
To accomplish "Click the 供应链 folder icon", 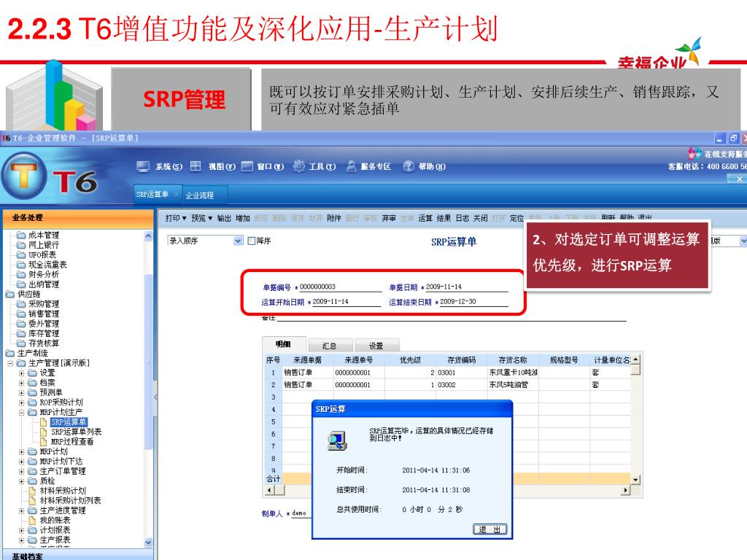I will [10, 295].
